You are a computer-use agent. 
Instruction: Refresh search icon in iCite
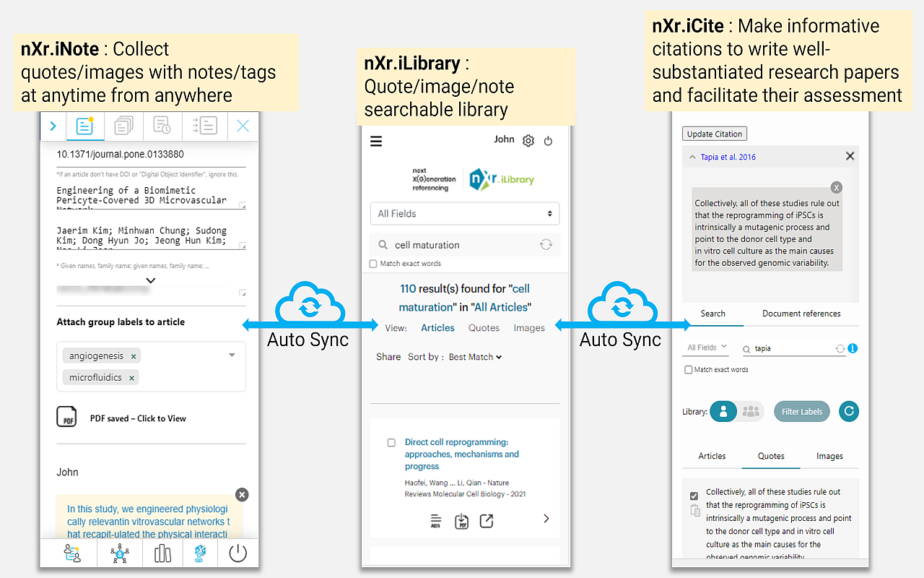click(840, 348)
